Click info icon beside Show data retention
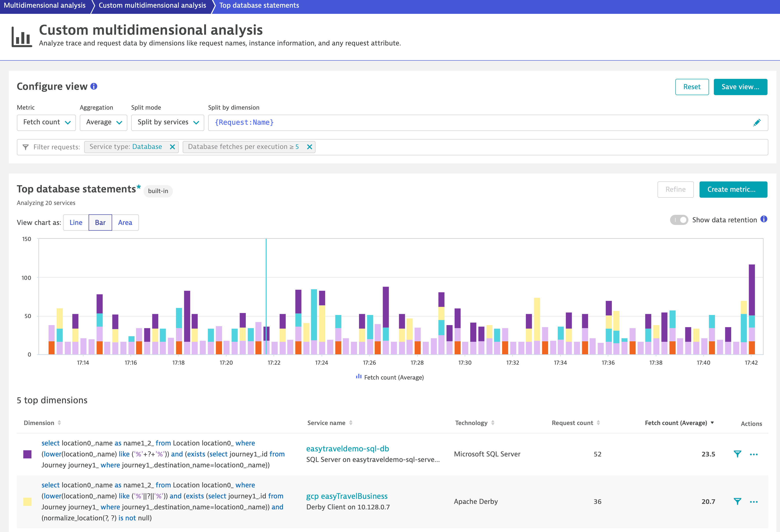This screenshot has height=532, width=780. [x=764, y=219]
